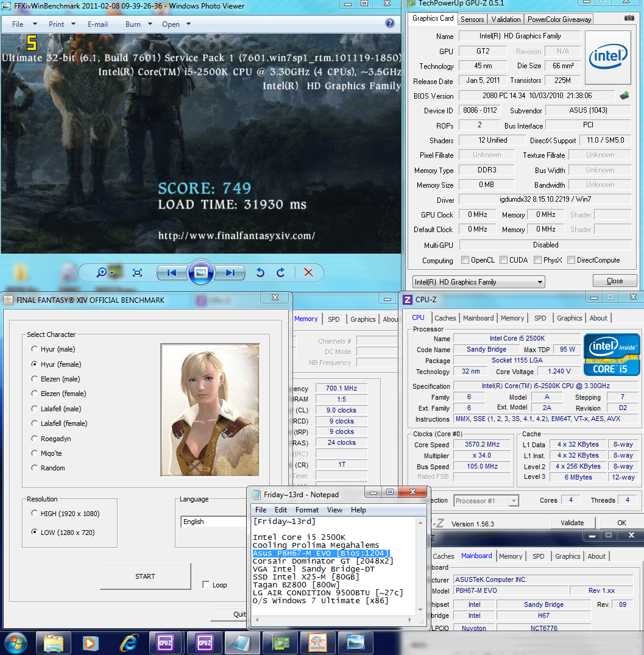Enable the Loop checkbox
The image size is (644, 655).
206,584
